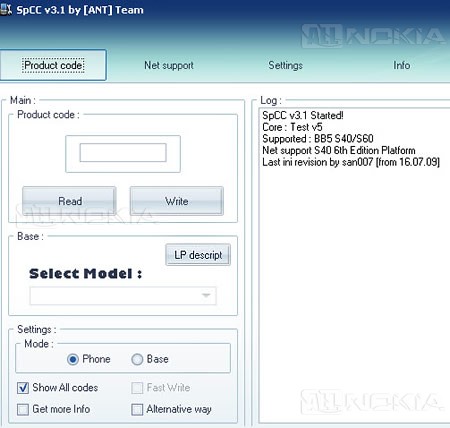Select the Base mode radio button

point(137,359)
